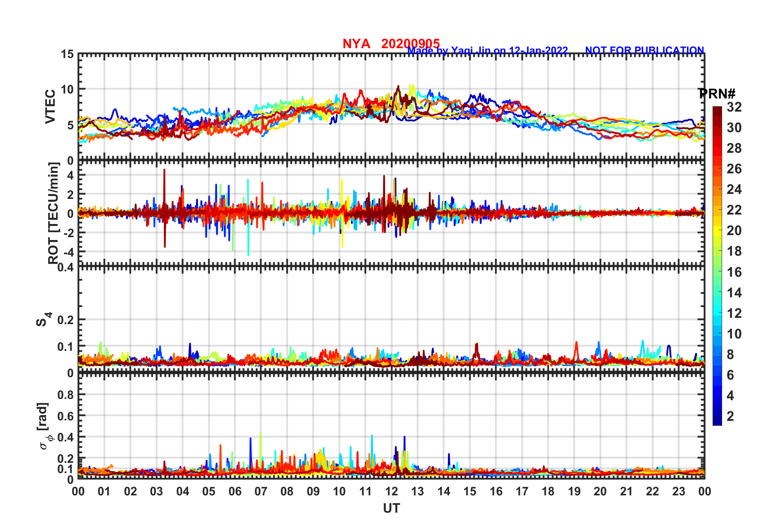783x532 pixels.
Task: Click inside the S4 scintillation plot panel
Action: [x=391, y=320]
